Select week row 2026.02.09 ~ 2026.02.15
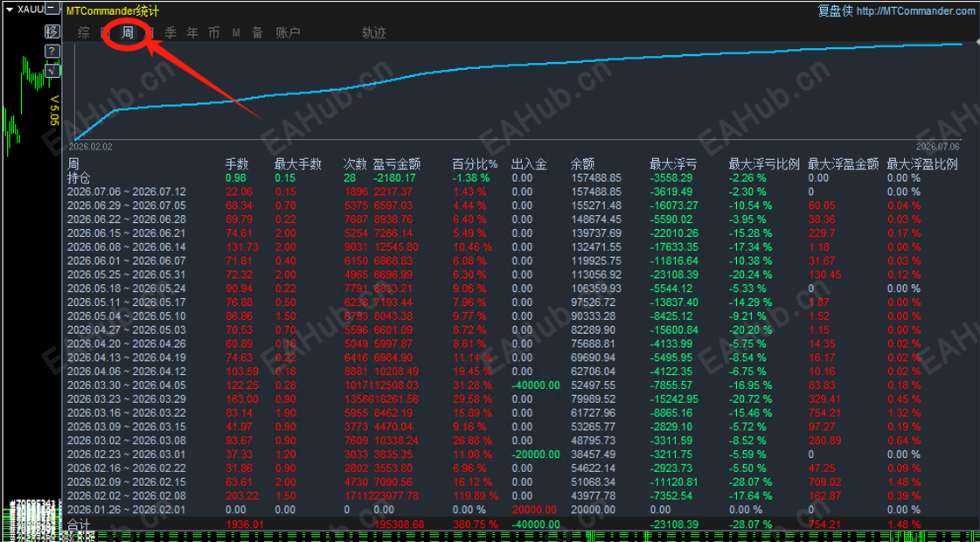Viewport: 980px width, 542px height. pyautogui.click(x=126, y=482)
